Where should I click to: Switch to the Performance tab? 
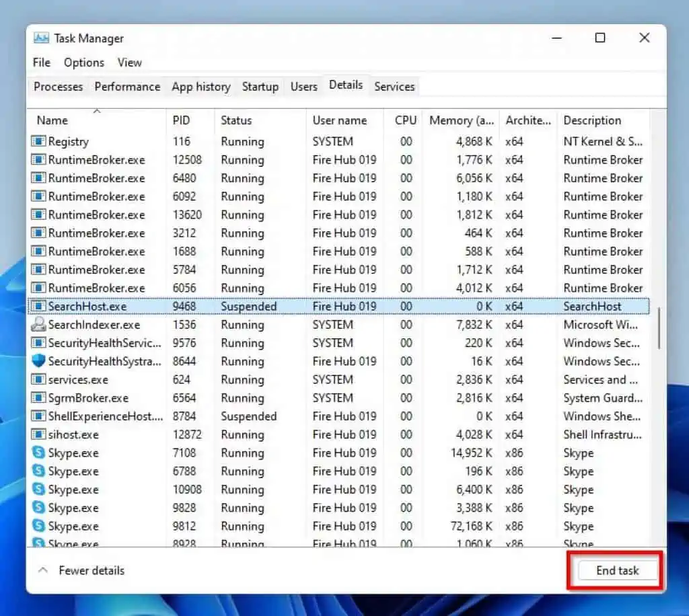pyautogui.click(x=126, y=87)
